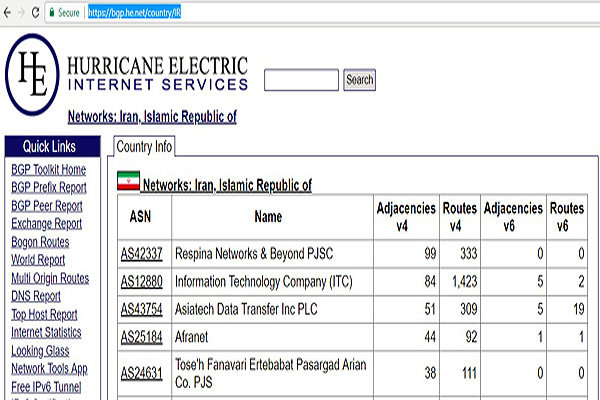
Task: Open Free IPv6 Tunnel link
Action: 46,387
